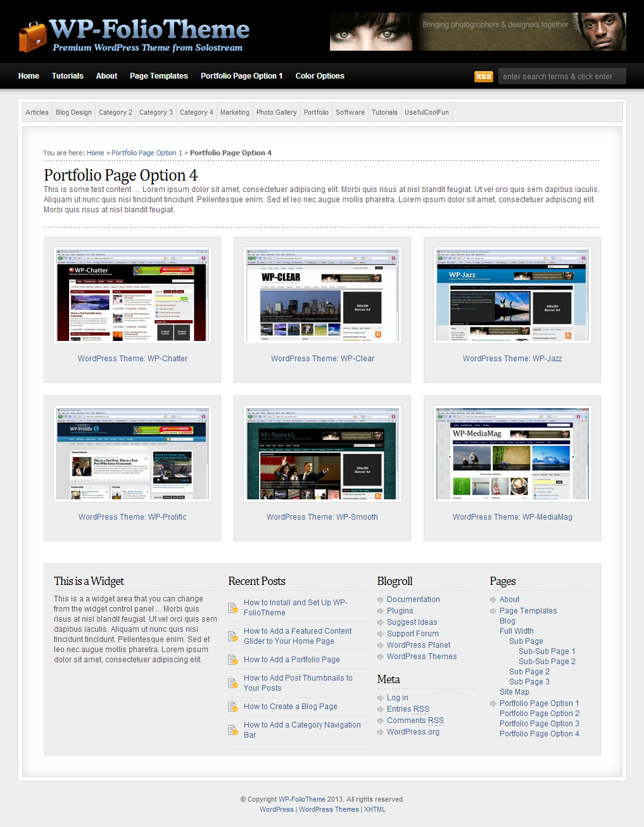Open the Sub-Sub Page 1 link

click(547, 651)
